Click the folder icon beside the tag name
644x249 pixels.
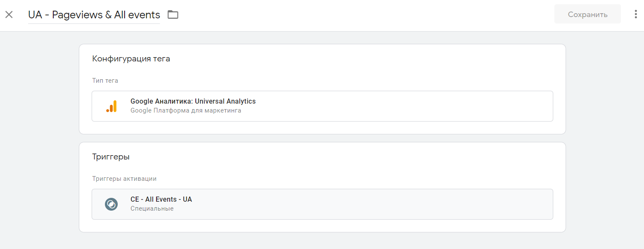click(x=173, y=14)
